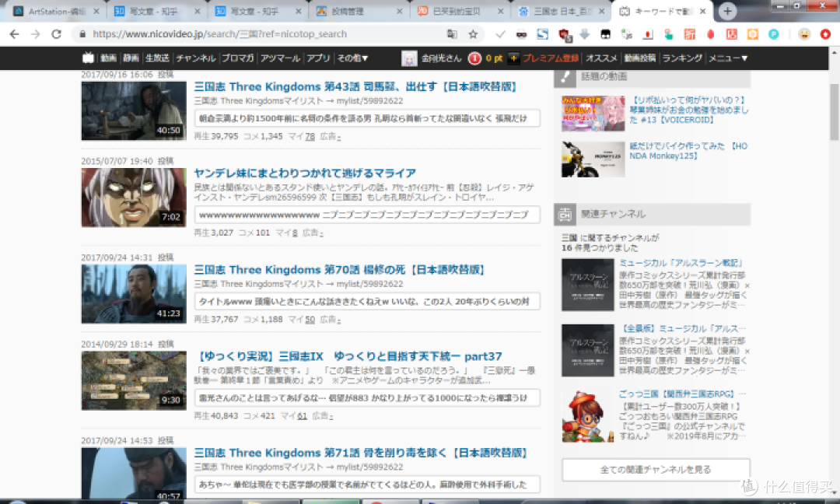Click the browser address bar URL
The width and height of the screenshot is (840, 504).
click(219, 33)
